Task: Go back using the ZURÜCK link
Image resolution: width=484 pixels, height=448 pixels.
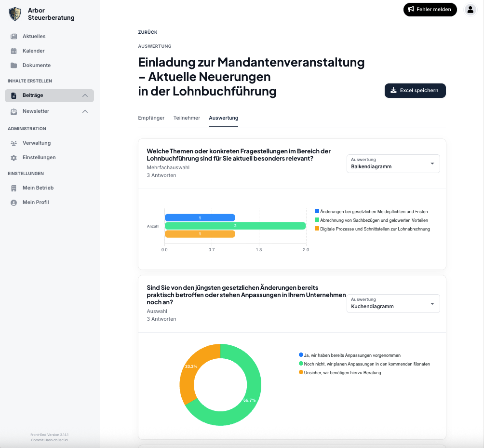Action: point(147,32)
